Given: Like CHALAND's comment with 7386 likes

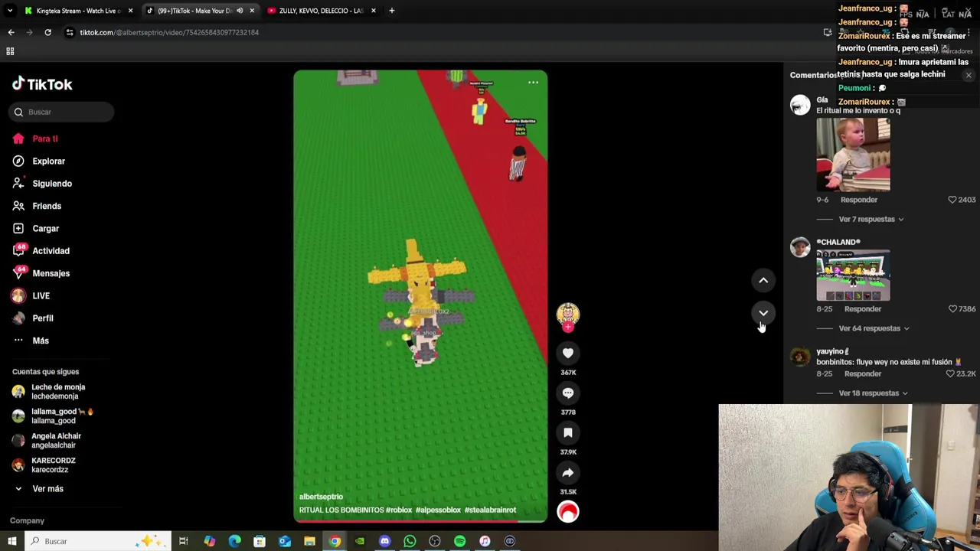Looking at the screenshot, I should pyautogui.click(x=952, y=309).
